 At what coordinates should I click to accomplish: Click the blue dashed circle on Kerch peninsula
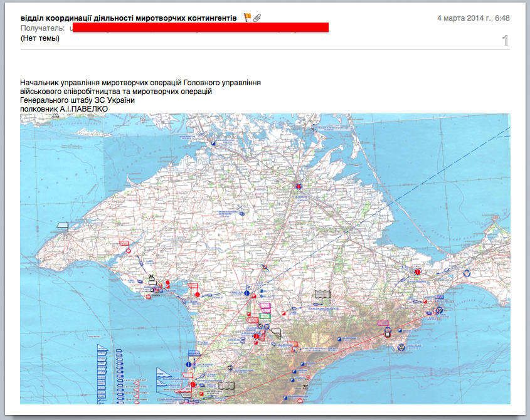467,273
